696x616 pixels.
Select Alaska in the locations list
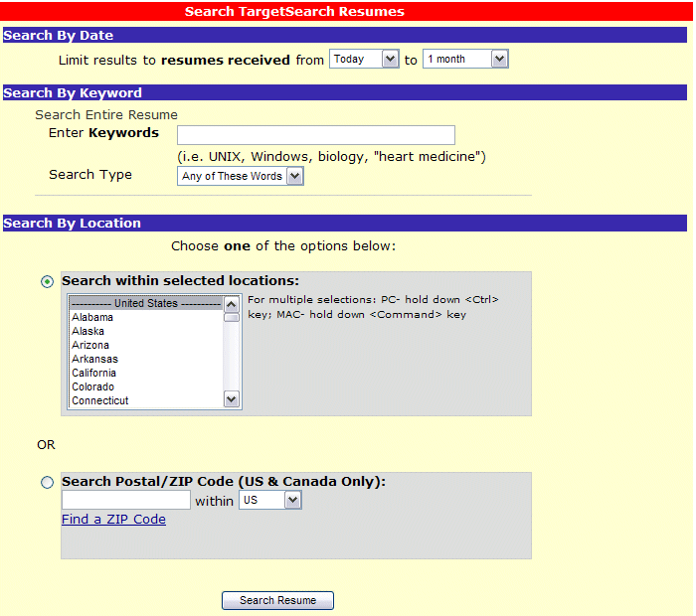pyautogui.click(x=146, y=331)
